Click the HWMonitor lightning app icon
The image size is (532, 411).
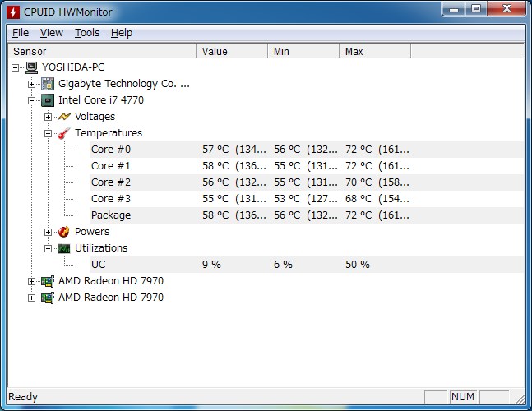coord(13,12)
